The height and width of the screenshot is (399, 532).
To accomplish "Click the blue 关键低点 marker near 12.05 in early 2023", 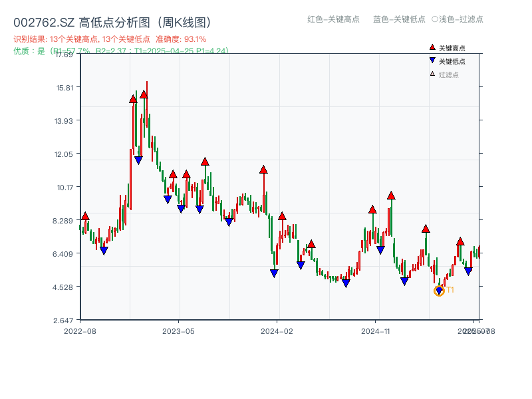I will tap(138, 160).
